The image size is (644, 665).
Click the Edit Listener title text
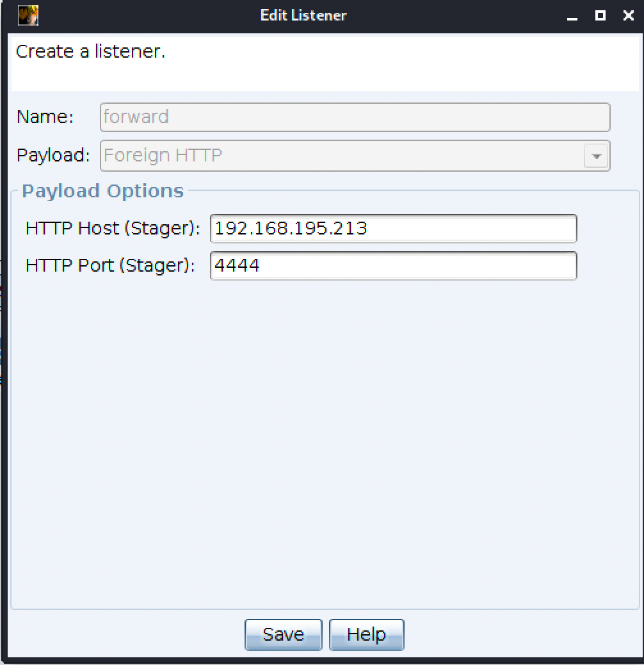click(303, 15)
